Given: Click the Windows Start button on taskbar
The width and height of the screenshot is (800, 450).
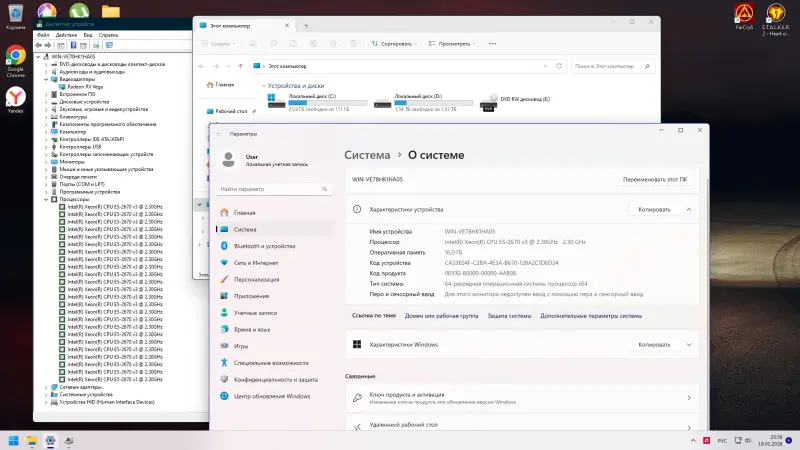Looking at the screenshot, I should click(15, 439).
